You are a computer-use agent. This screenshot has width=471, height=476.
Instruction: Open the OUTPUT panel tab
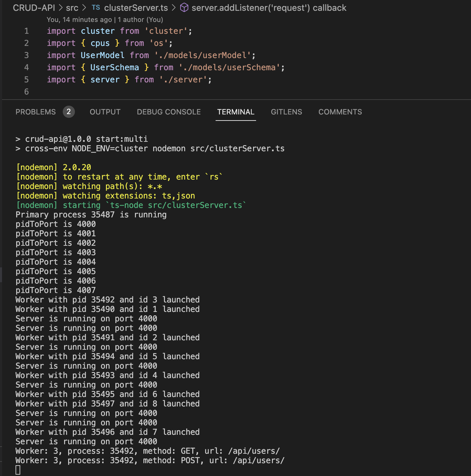coord(105,112)
